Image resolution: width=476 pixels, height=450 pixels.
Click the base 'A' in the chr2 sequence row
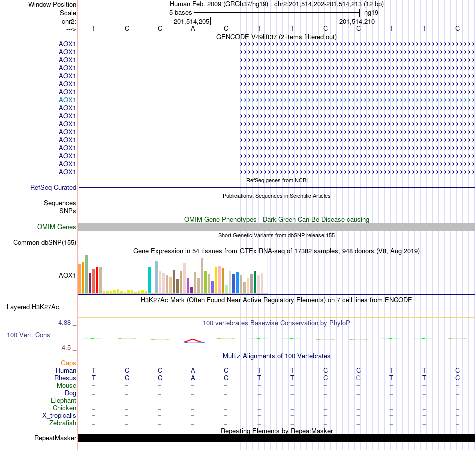193,28
